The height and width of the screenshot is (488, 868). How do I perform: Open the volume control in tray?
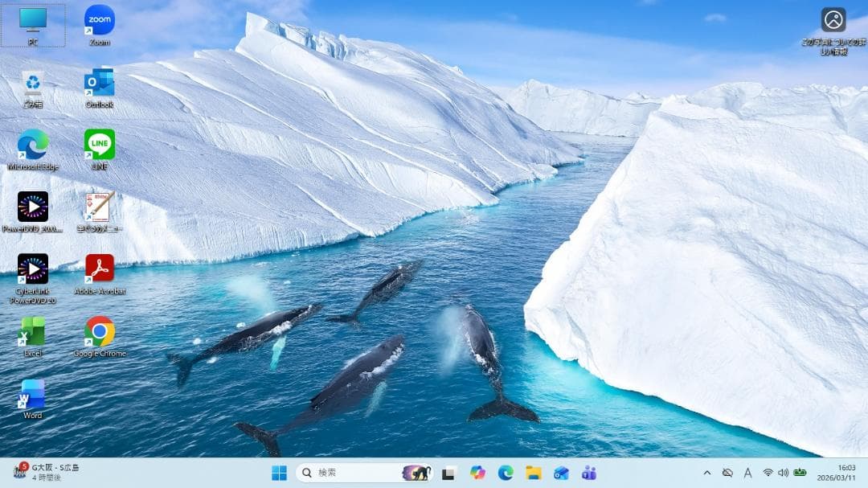[783, 473]
